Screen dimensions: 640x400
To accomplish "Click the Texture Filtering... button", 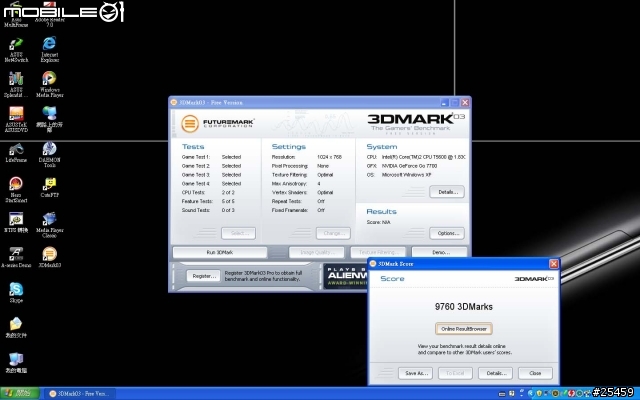I will [378, 252].
